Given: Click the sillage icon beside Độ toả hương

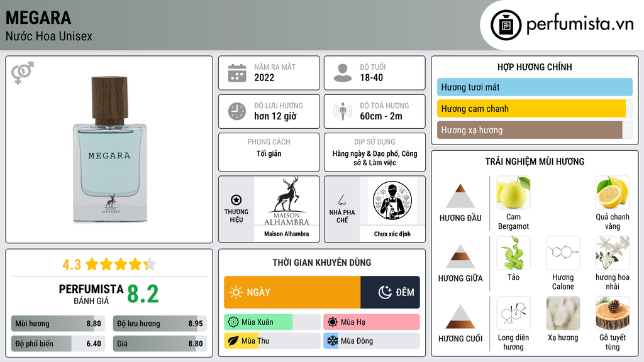Looking at the screenshot, I should pyautogui.click(x=343, y=111).
